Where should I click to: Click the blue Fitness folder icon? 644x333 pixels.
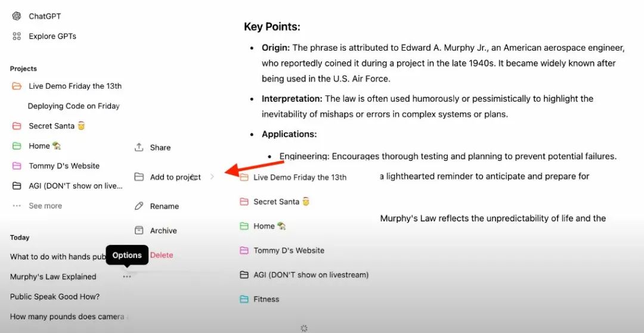244,299
